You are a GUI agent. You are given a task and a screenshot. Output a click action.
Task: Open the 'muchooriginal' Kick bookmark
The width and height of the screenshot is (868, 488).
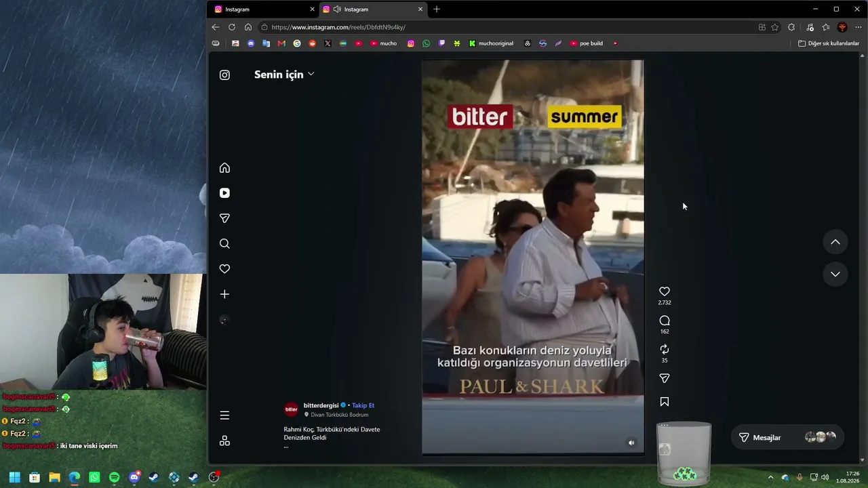pyautogui.click(x=492, y=43)
